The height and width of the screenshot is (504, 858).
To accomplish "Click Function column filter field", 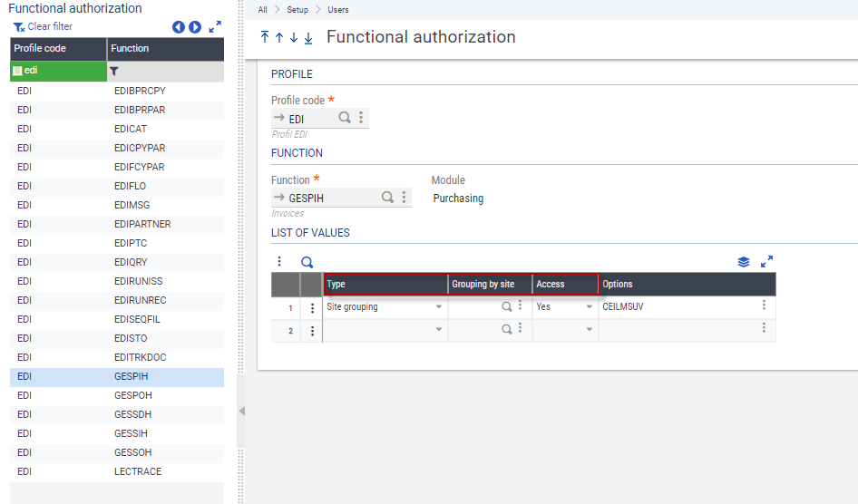I will click(170, 71).
